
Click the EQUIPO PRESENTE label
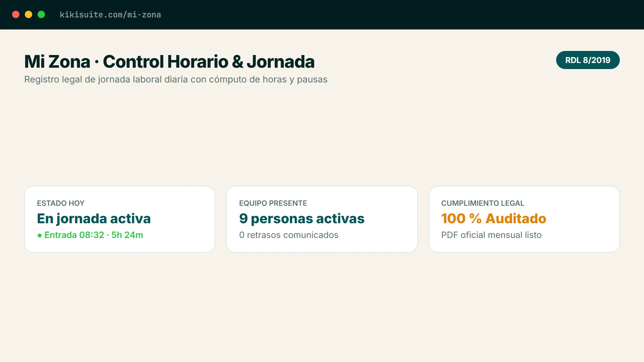click(x=273, y=203)
